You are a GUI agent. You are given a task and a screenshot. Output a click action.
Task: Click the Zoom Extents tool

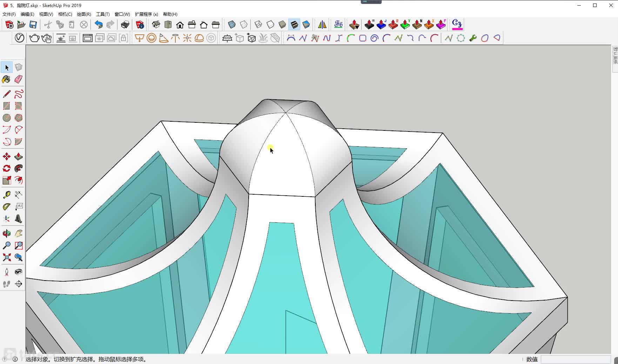pos(6,257)
